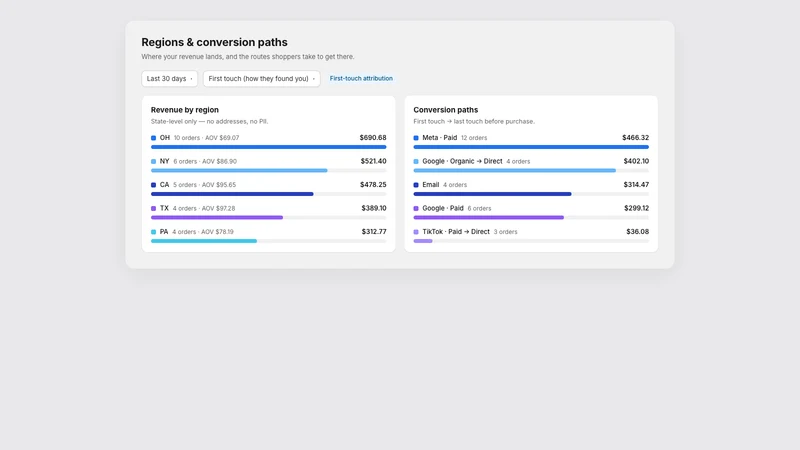The height and width of the screenshot is (450, 800).
Task: Select the CA region label
Action: click(x=164, y=185)
